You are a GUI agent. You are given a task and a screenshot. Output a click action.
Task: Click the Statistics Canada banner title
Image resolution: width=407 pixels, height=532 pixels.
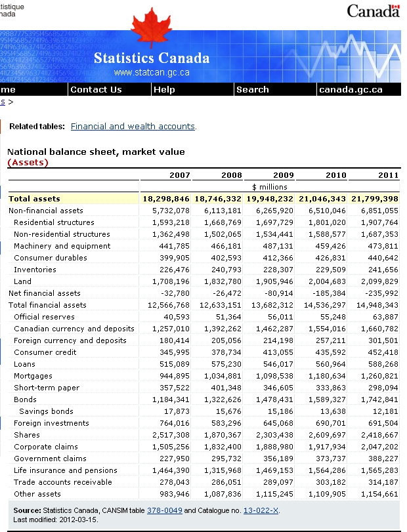tap(152, 58)
